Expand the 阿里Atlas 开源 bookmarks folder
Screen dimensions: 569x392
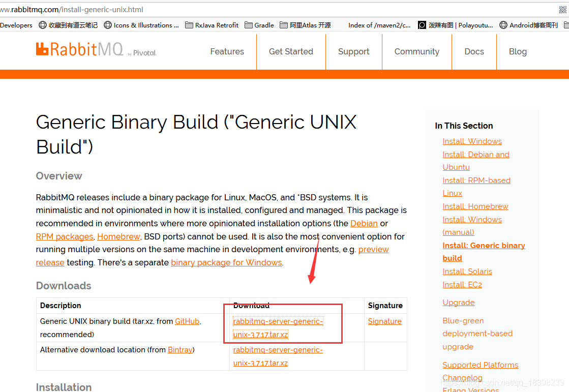305,24
